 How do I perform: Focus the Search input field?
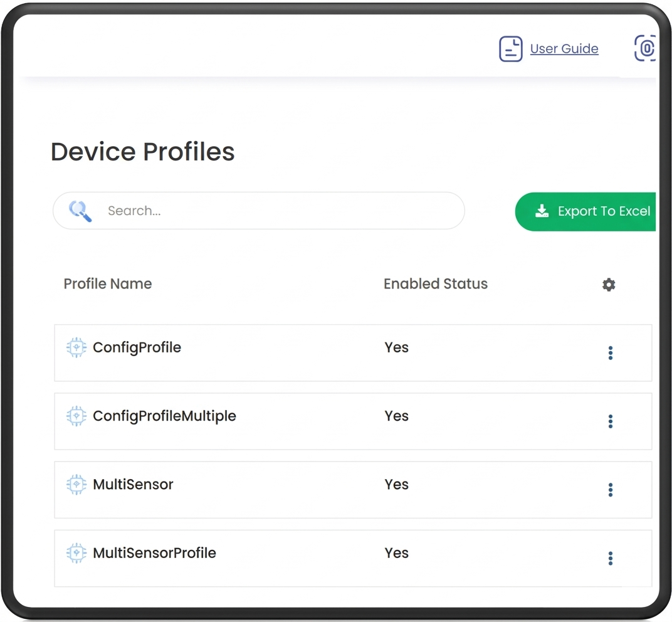click(276, 211)
